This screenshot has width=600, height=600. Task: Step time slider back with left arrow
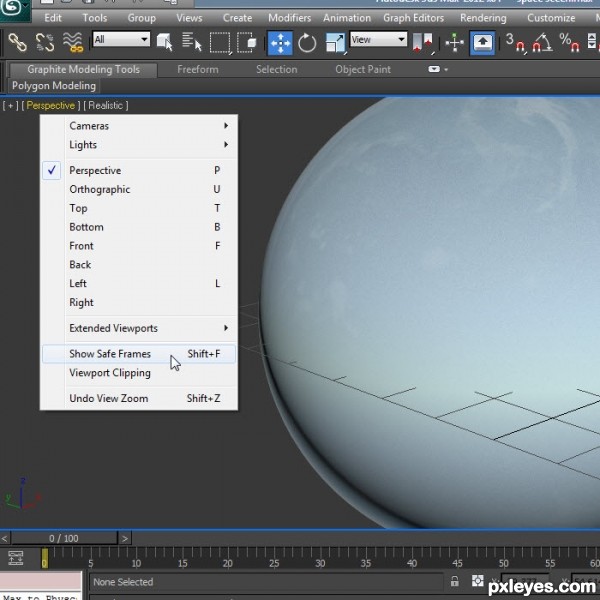click(x=5, y=538)
